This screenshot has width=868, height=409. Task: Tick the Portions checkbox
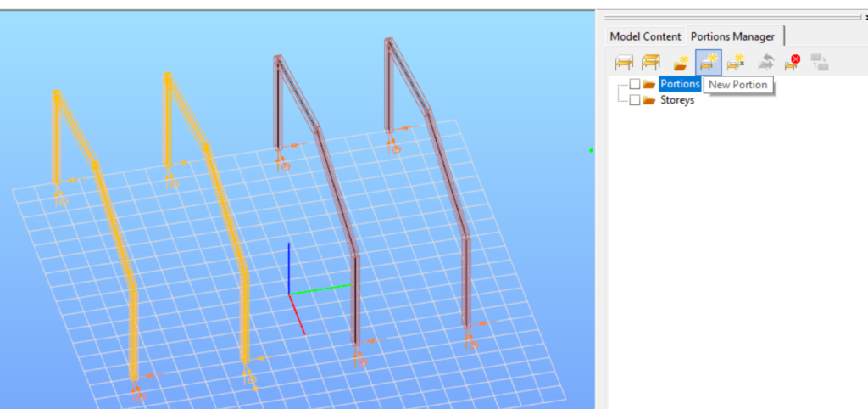pyautogui.click(x=635, y=84)
